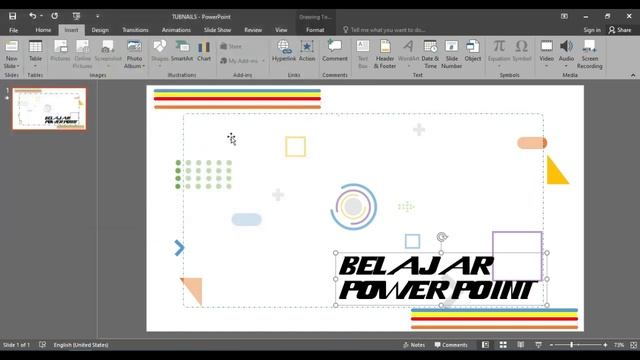Open the Video insert dropdown

[546, 54]
